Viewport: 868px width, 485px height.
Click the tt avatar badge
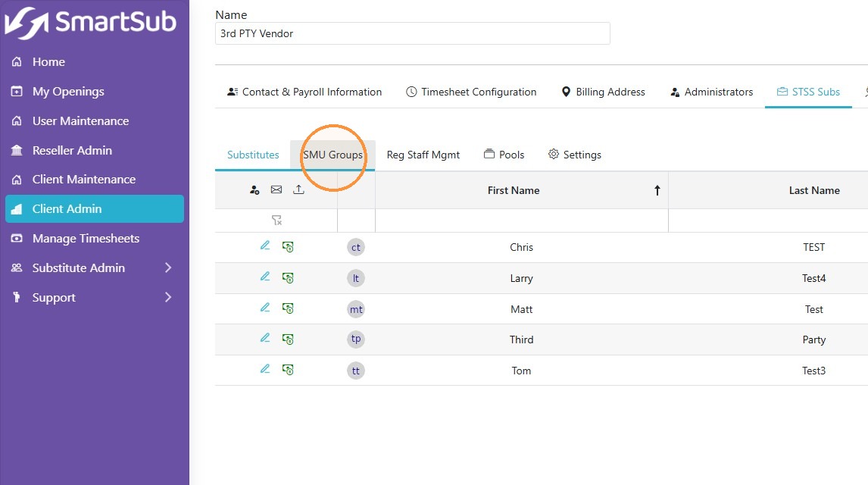point(356,371)
